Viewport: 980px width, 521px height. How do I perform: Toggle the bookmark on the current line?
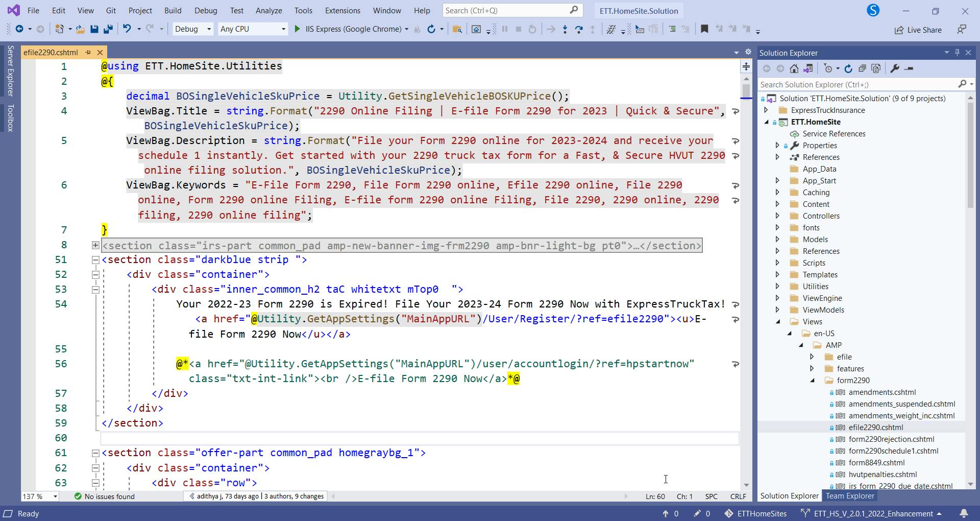704,29
